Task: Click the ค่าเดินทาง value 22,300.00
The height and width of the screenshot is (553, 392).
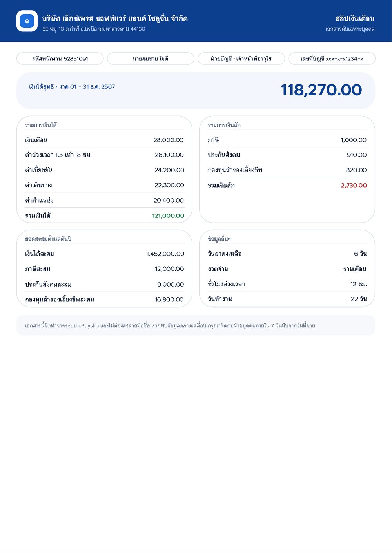Action: [x=169, y=185]
